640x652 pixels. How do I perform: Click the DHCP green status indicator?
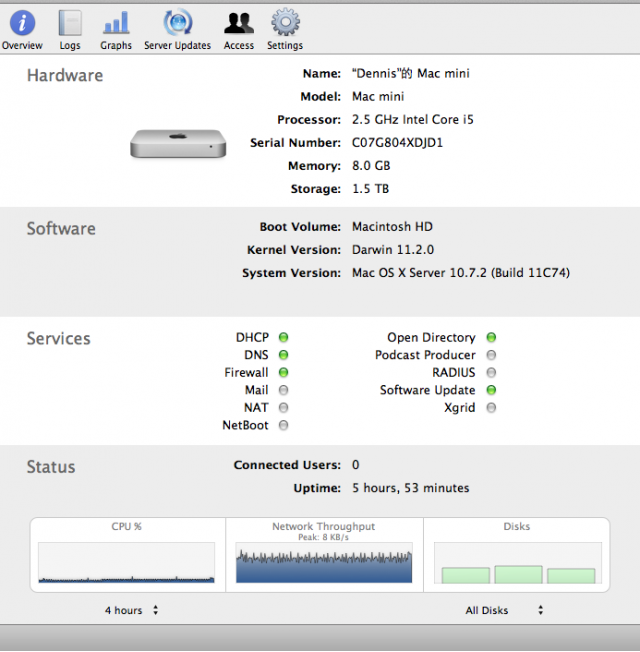(x=283, y=337)
